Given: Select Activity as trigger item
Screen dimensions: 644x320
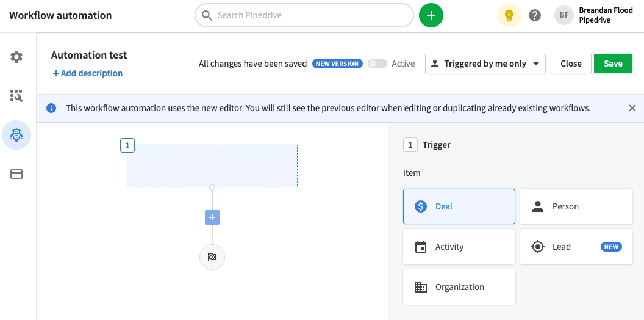Looking at the screenshot, I should tap(459, 247).
